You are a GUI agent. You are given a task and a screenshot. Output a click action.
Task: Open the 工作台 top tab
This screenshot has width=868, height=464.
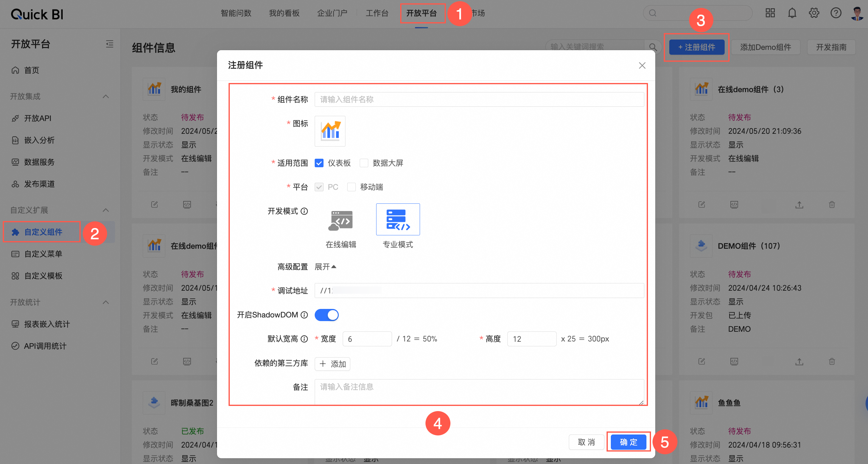click(x=377, y=13)
